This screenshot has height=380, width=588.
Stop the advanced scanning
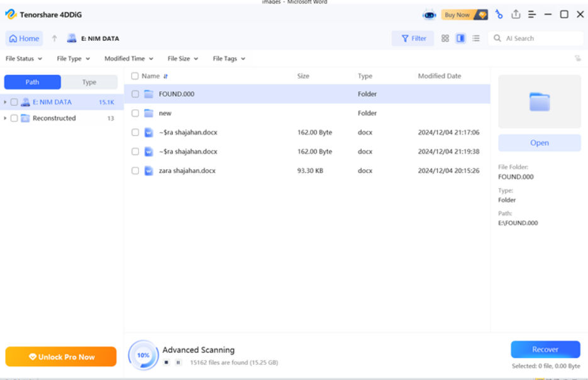coord(167,362)
